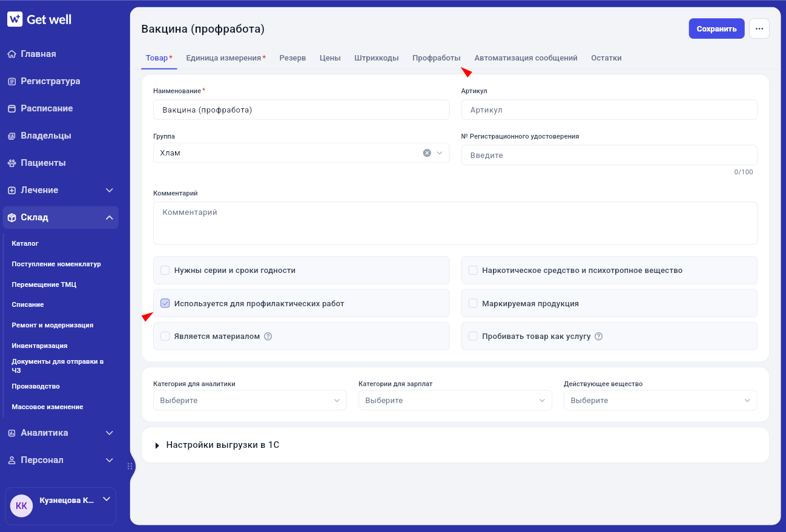
Task: Uncheck Используется для профилактических работ
Action: tap(165, 303)
